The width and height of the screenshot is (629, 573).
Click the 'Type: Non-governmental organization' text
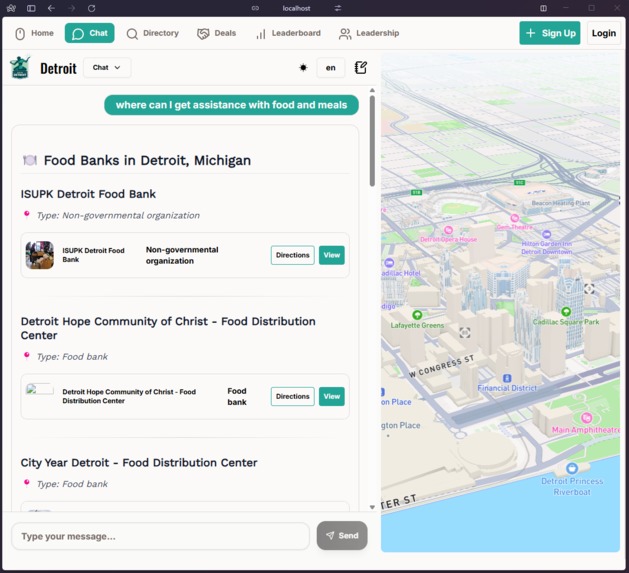[x=118, y=215]
